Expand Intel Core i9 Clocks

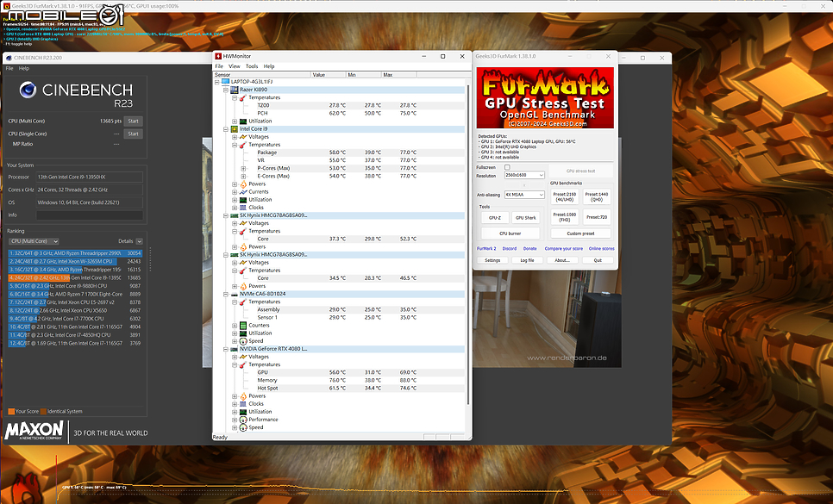pyautogui.click(x=235, y=208)
